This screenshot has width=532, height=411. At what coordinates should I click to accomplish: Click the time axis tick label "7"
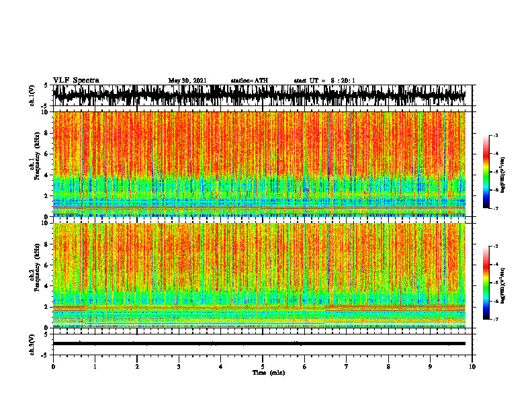(x=347, y=367)
